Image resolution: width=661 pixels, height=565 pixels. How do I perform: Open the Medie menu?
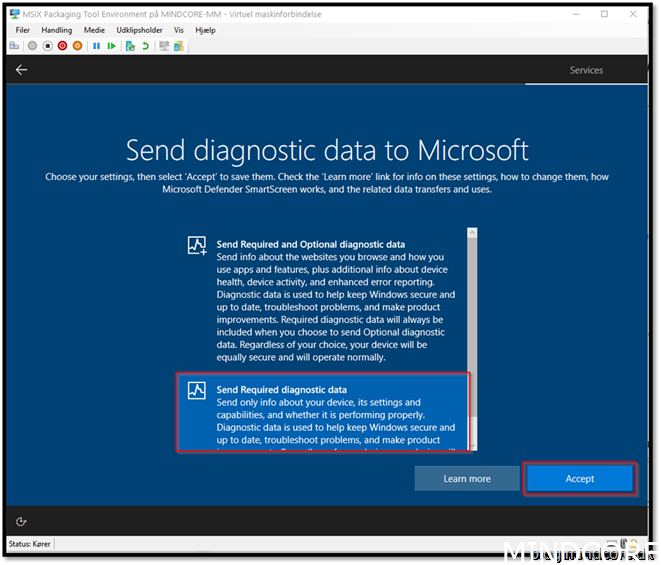[x=94, y=30]
